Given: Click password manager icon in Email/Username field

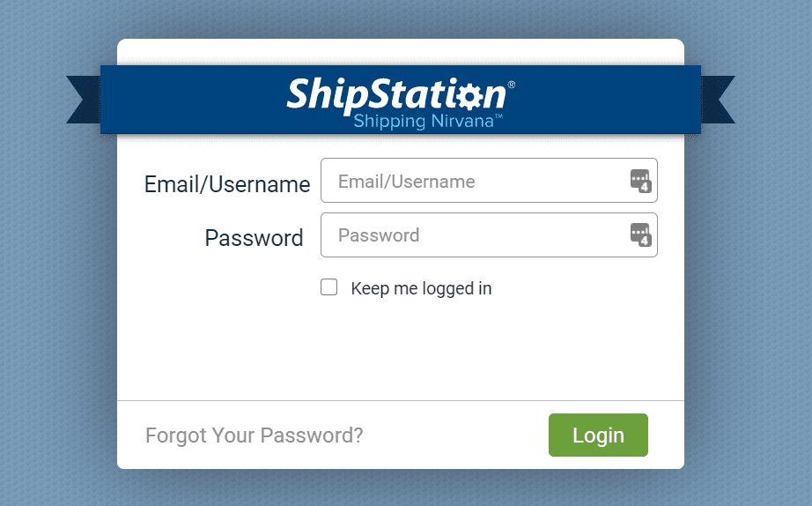Looking at the screenshot, I should tap(641, 181).
